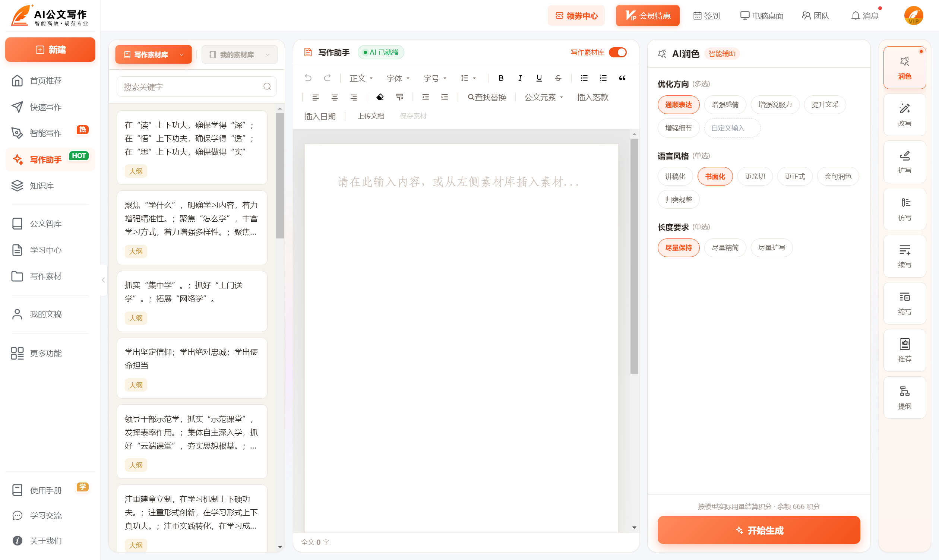
Task: Open the 提纲 outline tool
Action: click(x=904, y=398)
